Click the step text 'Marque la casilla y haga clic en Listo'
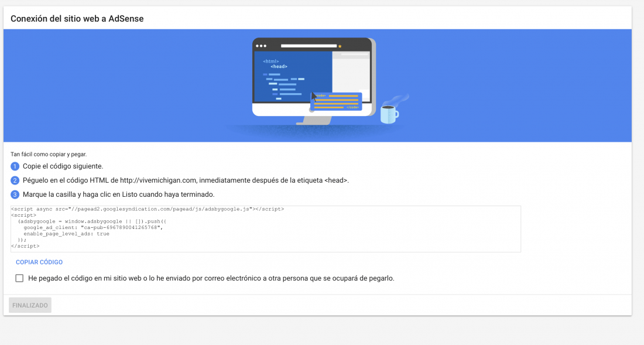This screenshot has height=345, width=644. pyautogui.click(x=119, y=194)
